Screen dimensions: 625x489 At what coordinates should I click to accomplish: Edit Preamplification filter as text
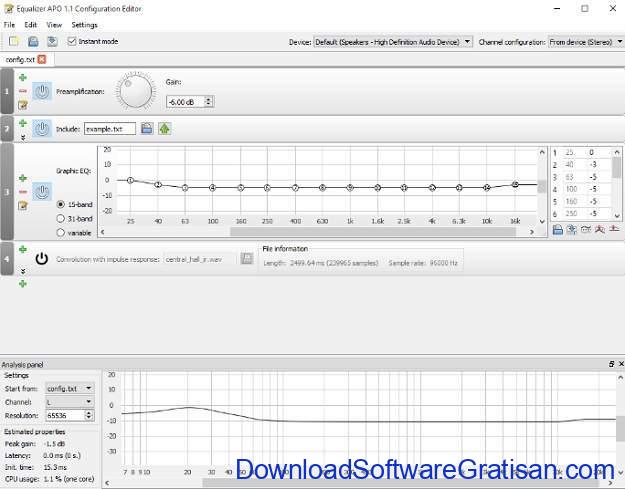pyautogui.click(x=23, y=105)
